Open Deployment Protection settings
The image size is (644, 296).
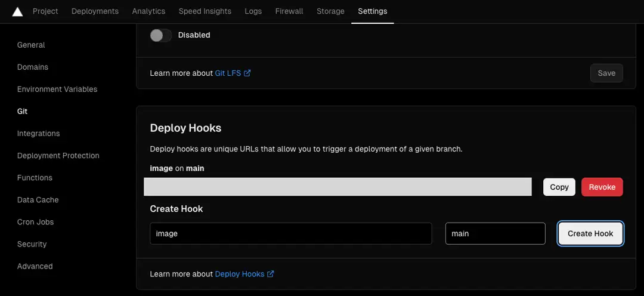click(x=58, y=155)
